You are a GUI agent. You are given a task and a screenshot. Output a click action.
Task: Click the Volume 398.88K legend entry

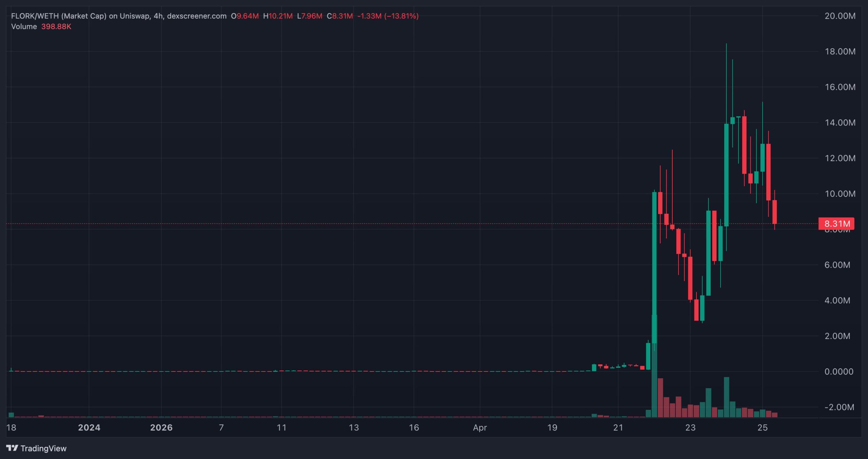41,27
